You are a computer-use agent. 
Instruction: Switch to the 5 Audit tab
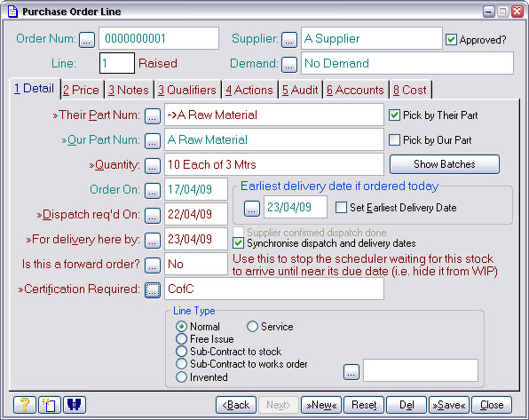(300, 91)
